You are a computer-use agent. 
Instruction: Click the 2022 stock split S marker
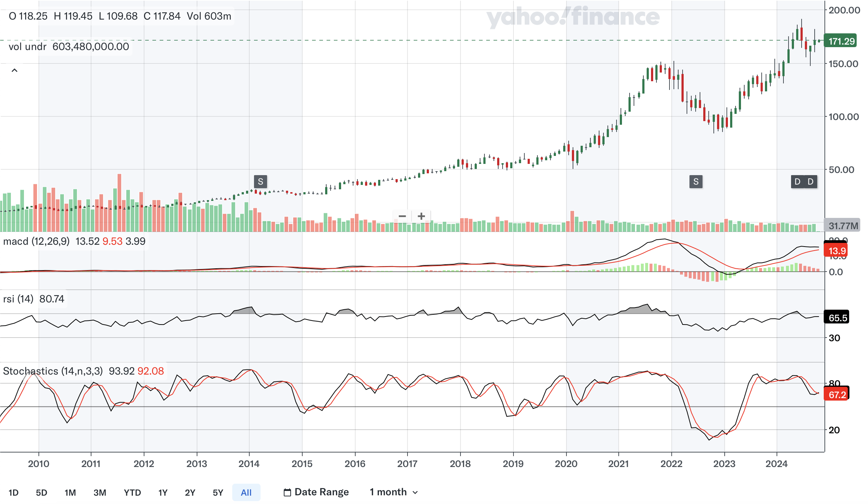point(696,182)
